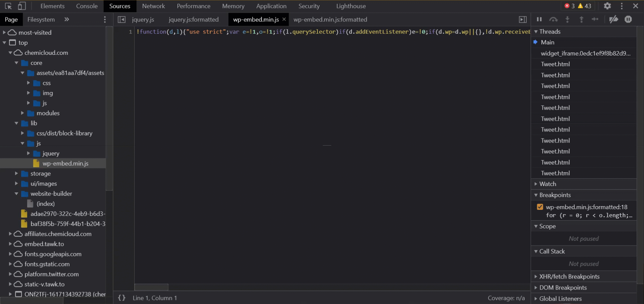Pause script execution
644x304 pixels.
539,20
